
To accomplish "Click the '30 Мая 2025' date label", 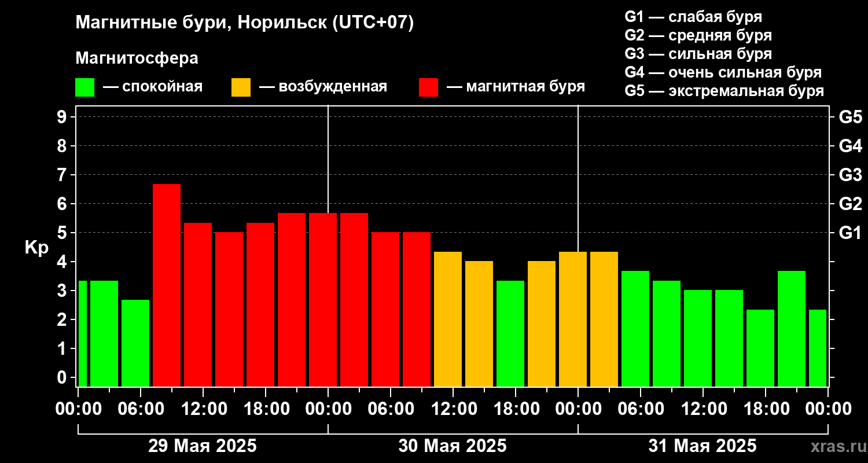I will 453,446.
